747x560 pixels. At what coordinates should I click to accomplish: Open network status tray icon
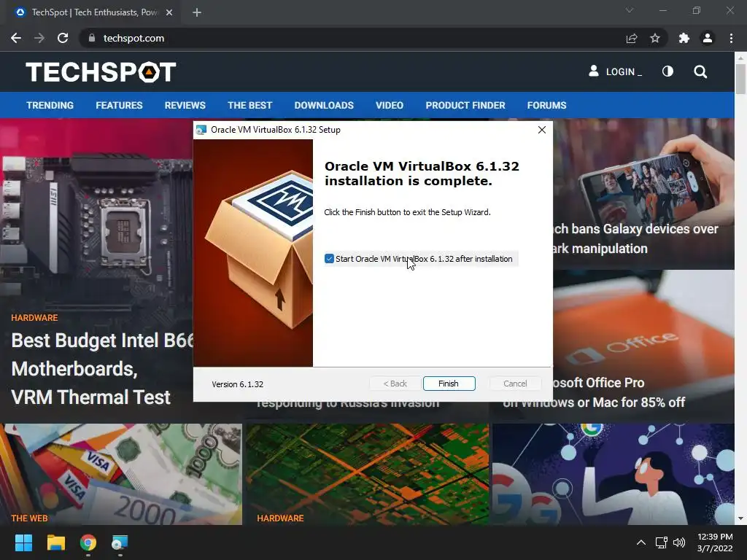tap(661, 542)
